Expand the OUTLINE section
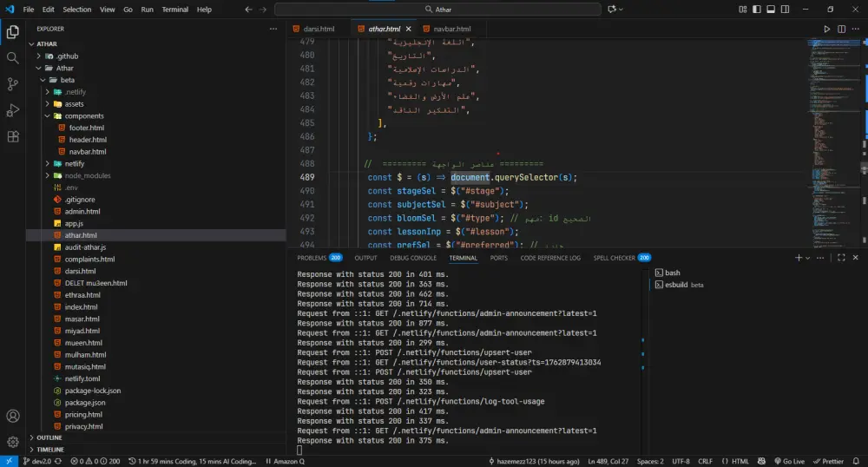 [x=49, y=437]
